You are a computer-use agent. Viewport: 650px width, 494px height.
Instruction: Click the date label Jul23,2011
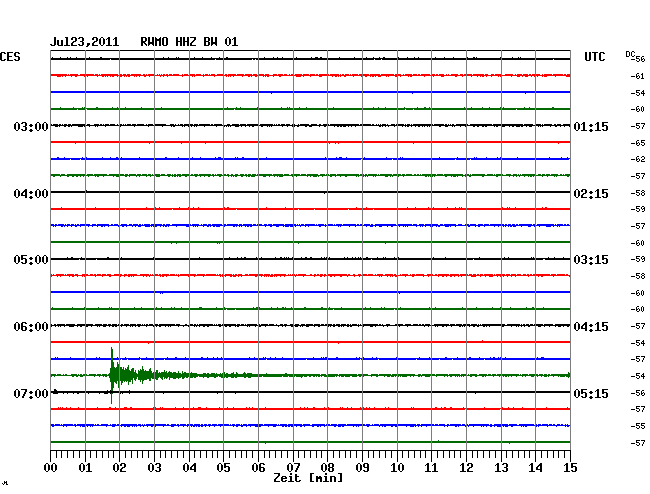point(85,42)
